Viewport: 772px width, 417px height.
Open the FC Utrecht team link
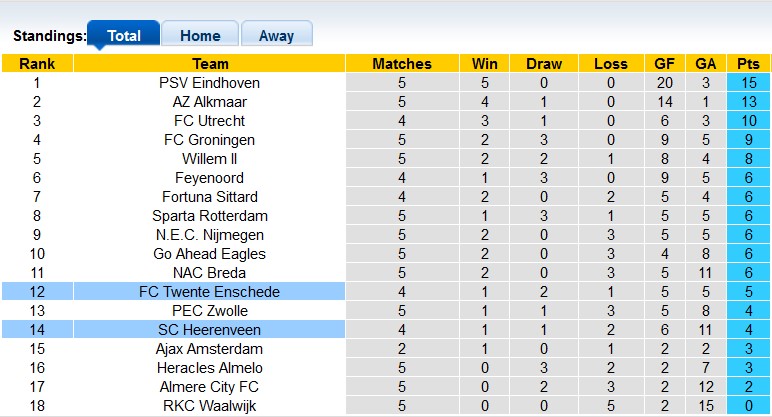point(209,121)
